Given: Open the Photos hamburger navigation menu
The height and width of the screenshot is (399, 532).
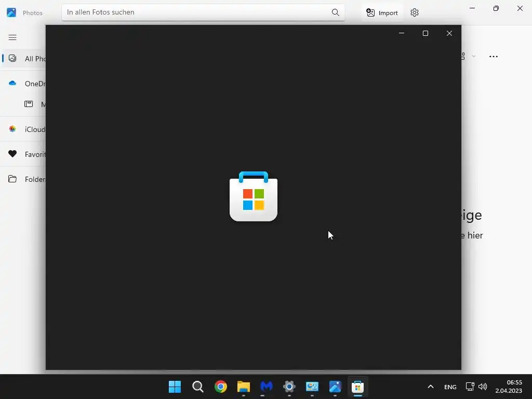Looking at the screenshot, I should (12, 37).
